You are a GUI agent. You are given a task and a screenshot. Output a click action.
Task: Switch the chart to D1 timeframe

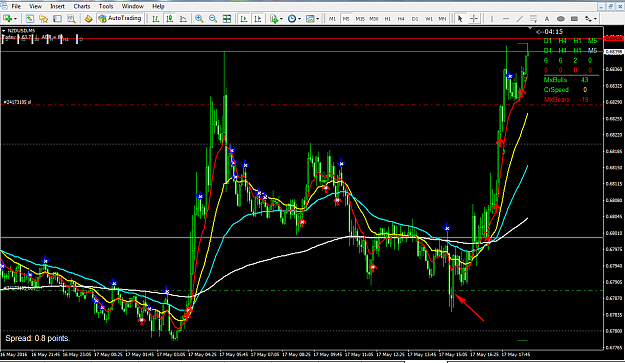(x=415, y=19)
